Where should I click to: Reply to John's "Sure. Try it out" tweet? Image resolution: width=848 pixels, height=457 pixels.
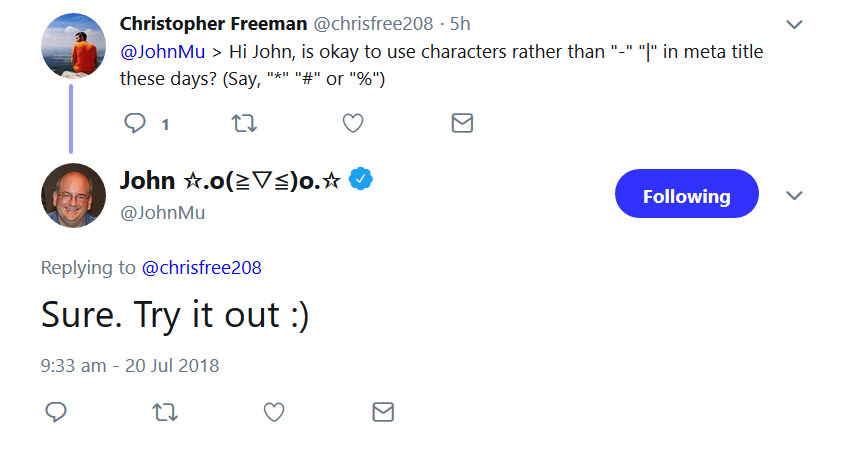[x=56, y=412]
